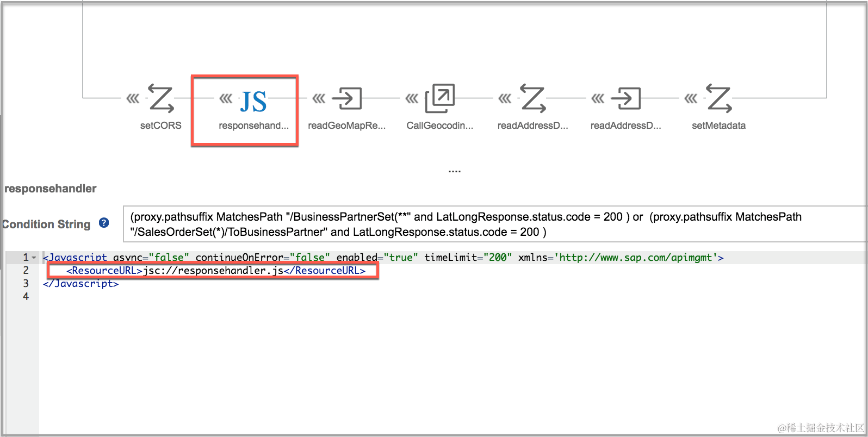Viewport: 868px width, 437px height.
Task: Open the responsehandler JS policy icon
Action: click(253, 102)
